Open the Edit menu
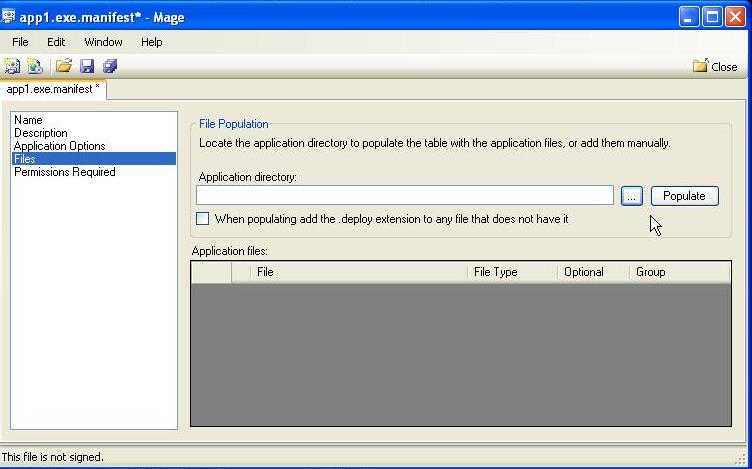 (56, 42)
